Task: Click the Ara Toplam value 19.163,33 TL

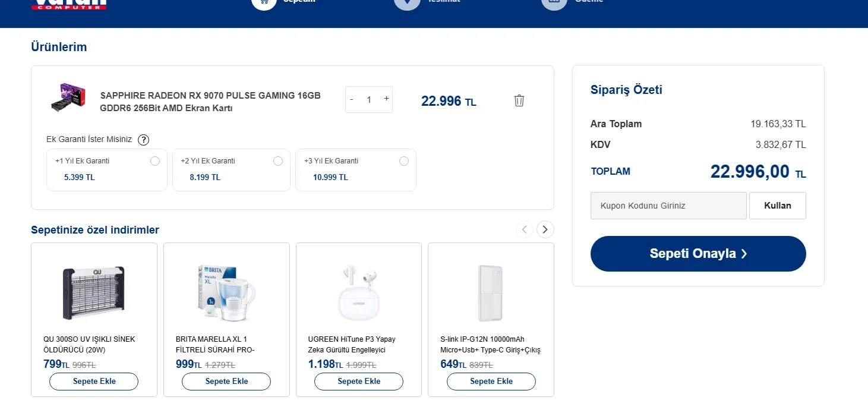Action: coord(778,124)
